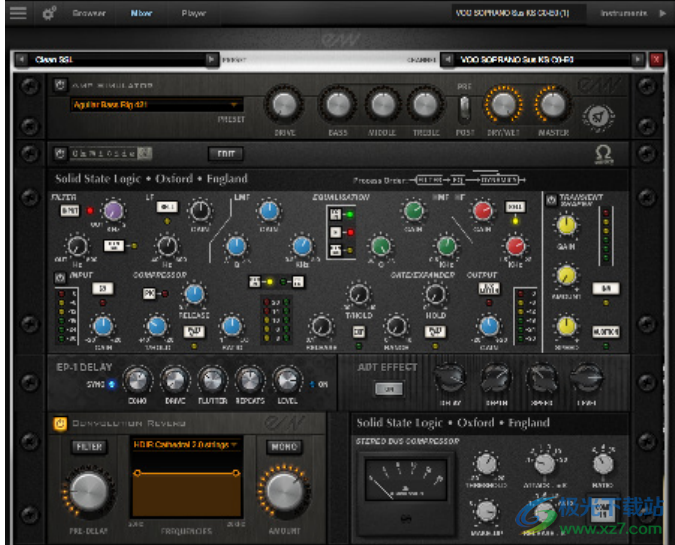Click the Amp Simulator DRIVE knob
The image size is (675, 545).
tap(285, 105)
